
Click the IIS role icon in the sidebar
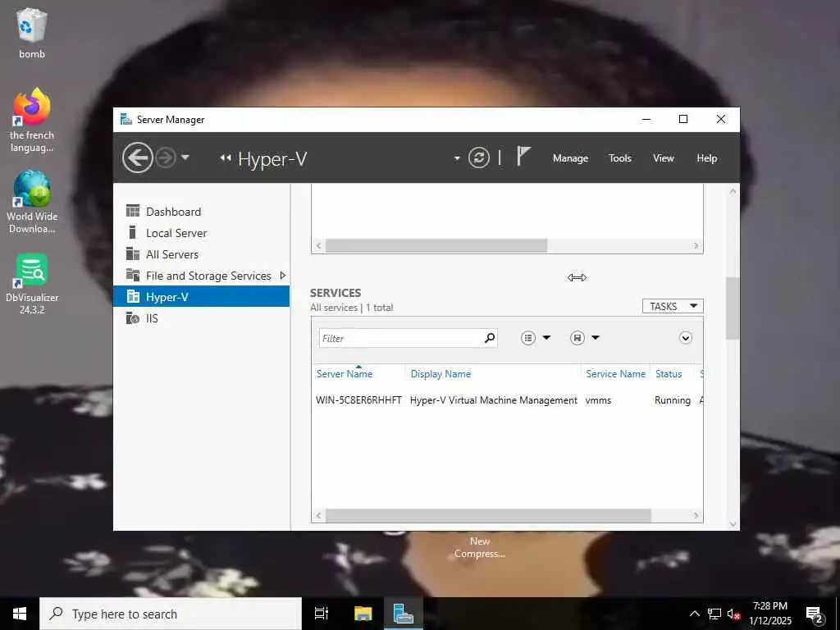[x=132, y=317]
